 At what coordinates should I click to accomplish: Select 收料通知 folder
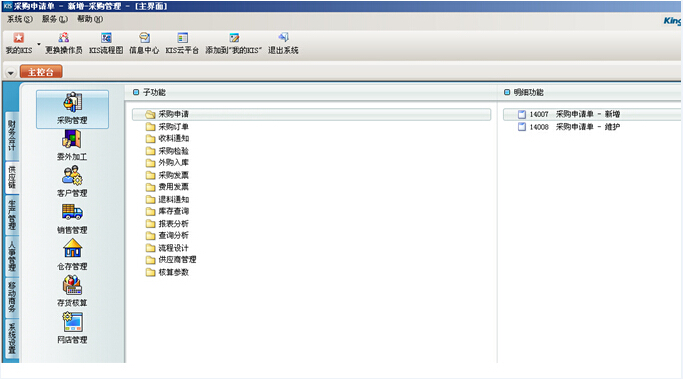(x=168, y=139)
